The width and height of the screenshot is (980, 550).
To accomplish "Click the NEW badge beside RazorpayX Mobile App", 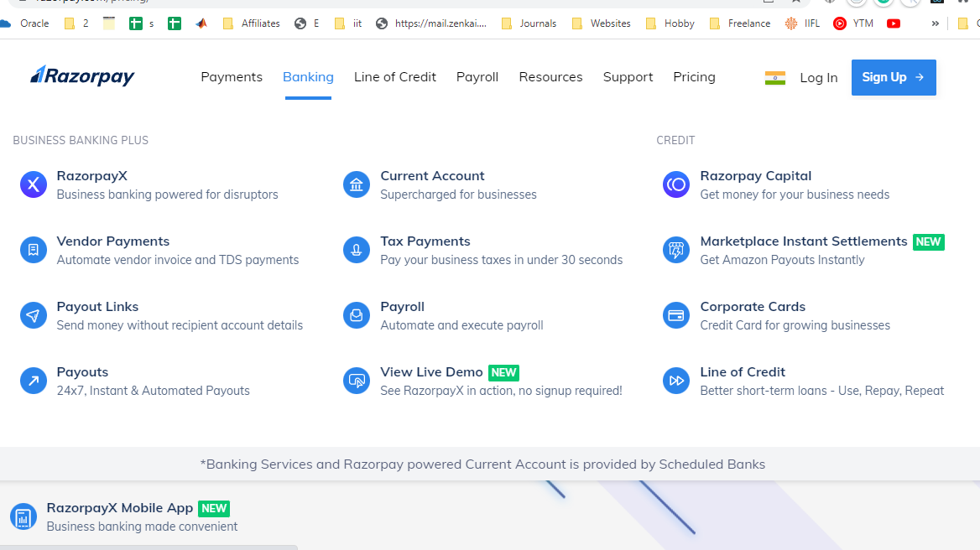I will [x=214, y=509].
